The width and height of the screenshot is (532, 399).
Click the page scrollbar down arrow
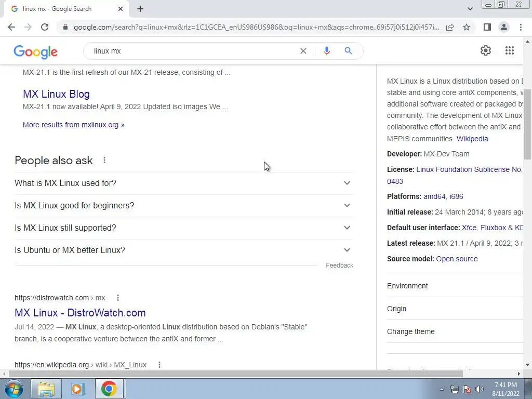[x=528, y=365]
